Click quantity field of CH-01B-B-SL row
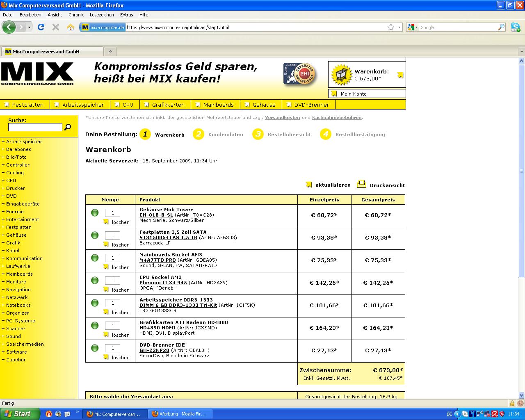525x420 pixels. 112,213
